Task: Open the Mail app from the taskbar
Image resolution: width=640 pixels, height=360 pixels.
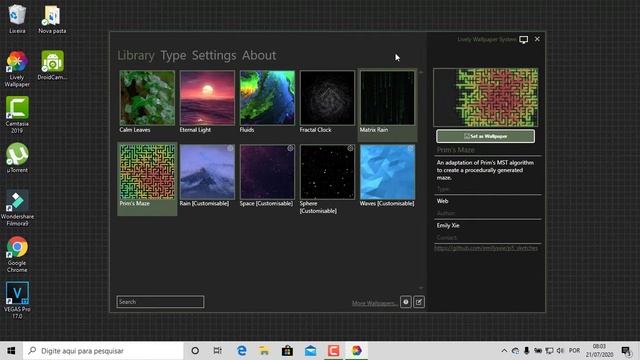Action: coord(310,351)
